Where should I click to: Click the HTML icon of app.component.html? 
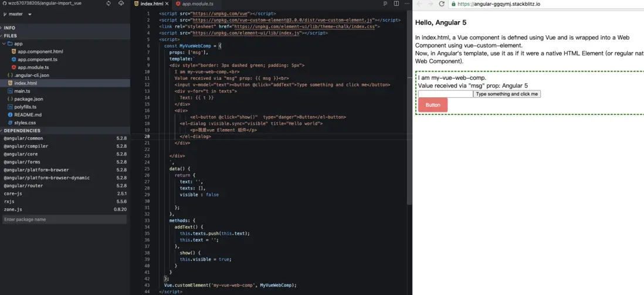pyautogui.click(x=14, y=52)
